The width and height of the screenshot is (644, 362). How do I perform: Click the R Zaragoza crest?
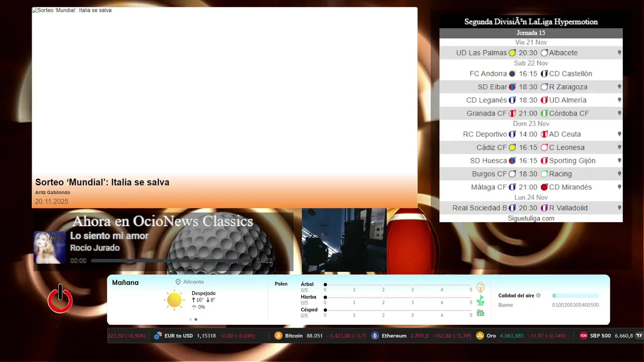click(x=544, y=87)
